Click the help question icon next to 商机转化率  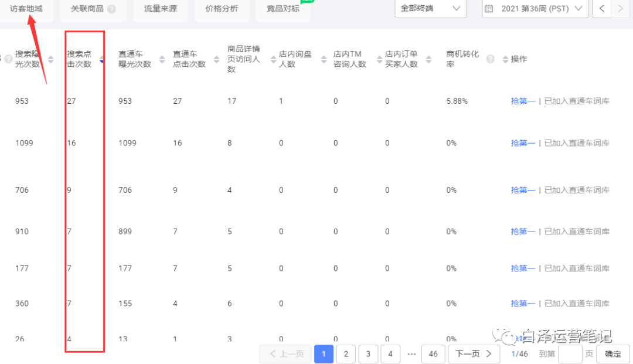coord(491,59)
